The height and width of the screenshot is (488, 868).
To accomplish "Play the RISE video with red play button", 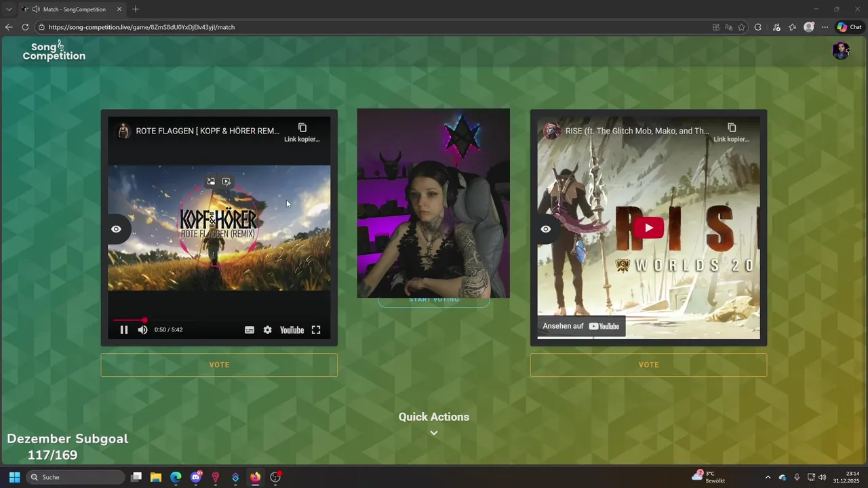I will [649, 228].
